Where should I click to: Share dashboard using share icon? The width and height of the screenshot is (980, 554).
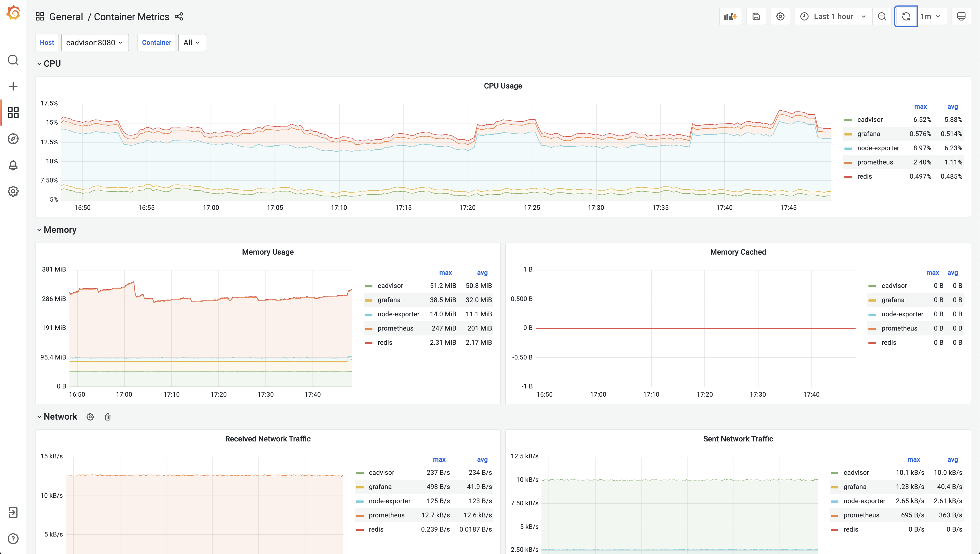179,16
